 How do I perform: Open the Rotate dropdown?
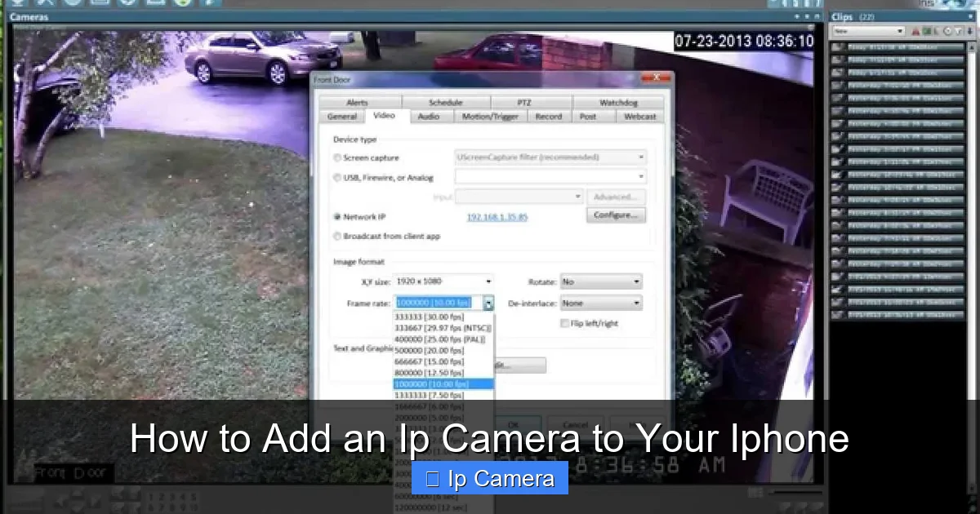pyautogui.click(x=601, y=281)
